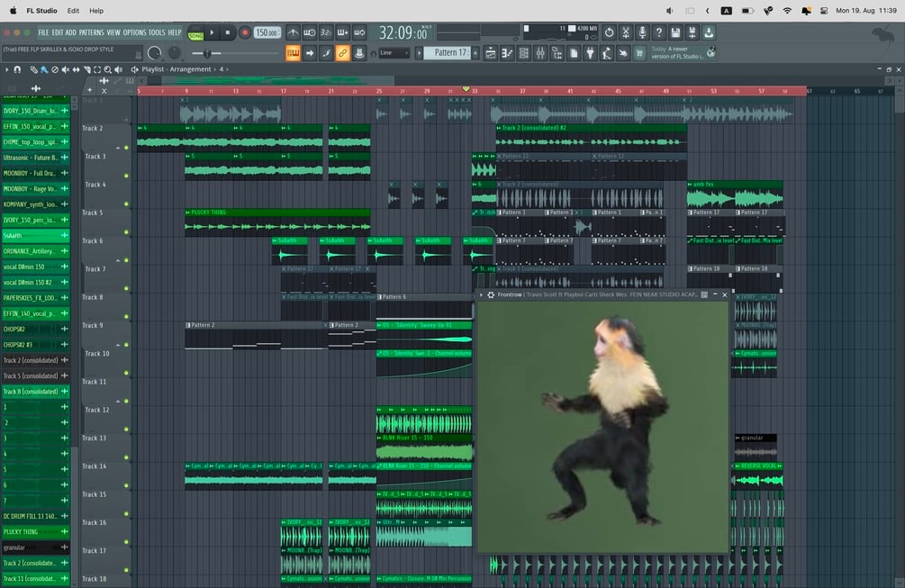The image size is (905, 588).
Task: Select 'Track 8 (consolidated)' in picker panel
Action: click(x=35, y=391)
